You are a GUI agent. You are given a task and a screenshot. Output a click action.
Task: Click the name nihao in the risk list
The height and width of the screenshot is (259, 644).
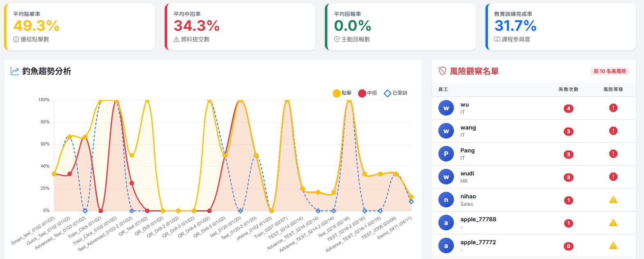point(468,196)
